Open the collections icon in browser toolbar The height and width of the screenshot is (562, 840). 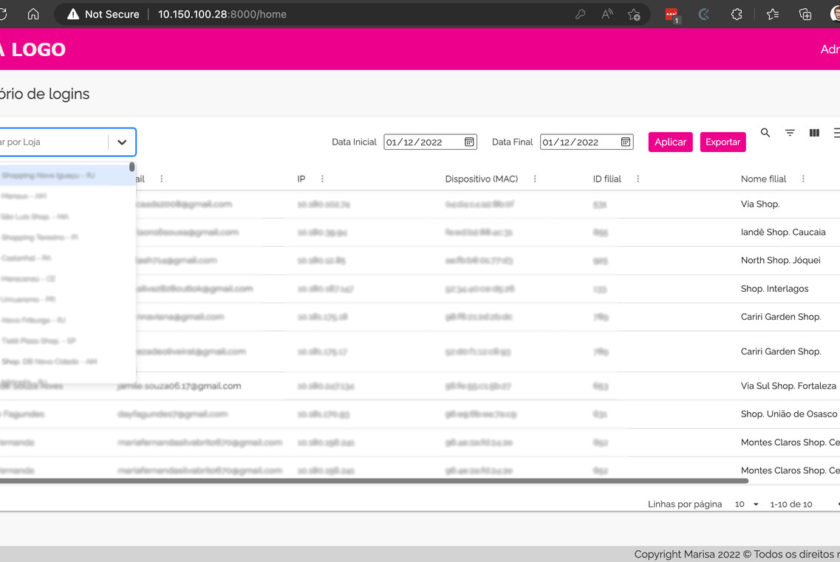click(805, 14)
